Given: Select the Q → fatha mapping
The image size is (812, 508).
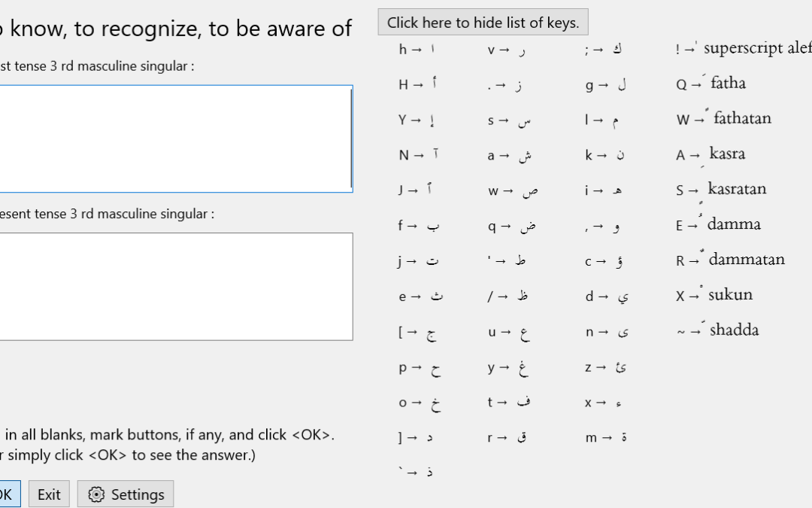Looking at the screenshot, I should tap(711, 84).
